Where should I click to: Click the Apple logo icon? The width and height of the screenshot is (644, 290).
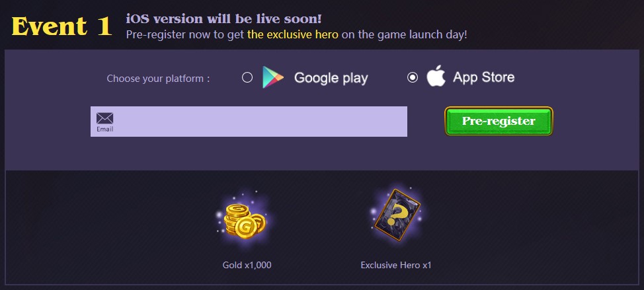[x=436, y=76]
